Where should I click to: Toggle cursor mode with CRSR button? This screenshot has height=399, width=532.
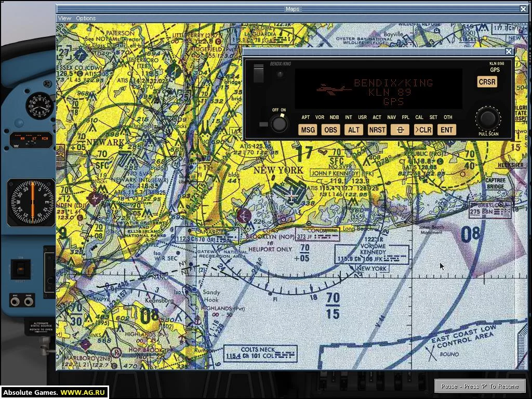[x=487, y=82]
